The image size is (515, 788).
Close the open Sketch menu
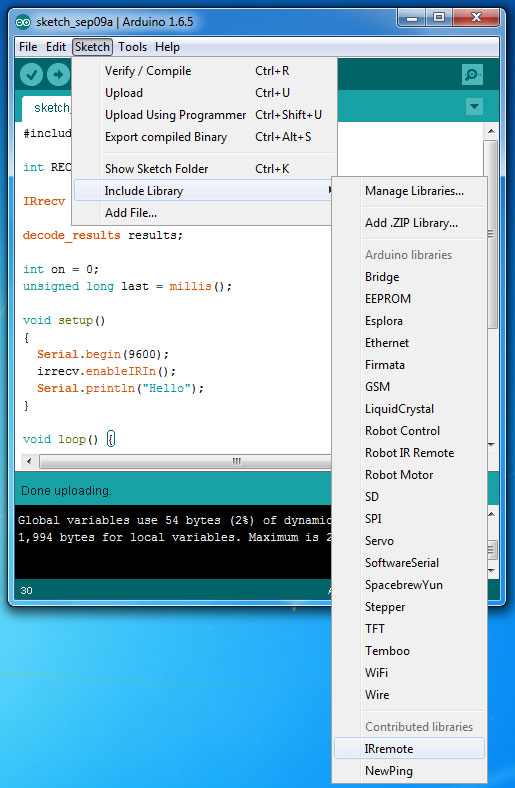[x=92, y=47]
